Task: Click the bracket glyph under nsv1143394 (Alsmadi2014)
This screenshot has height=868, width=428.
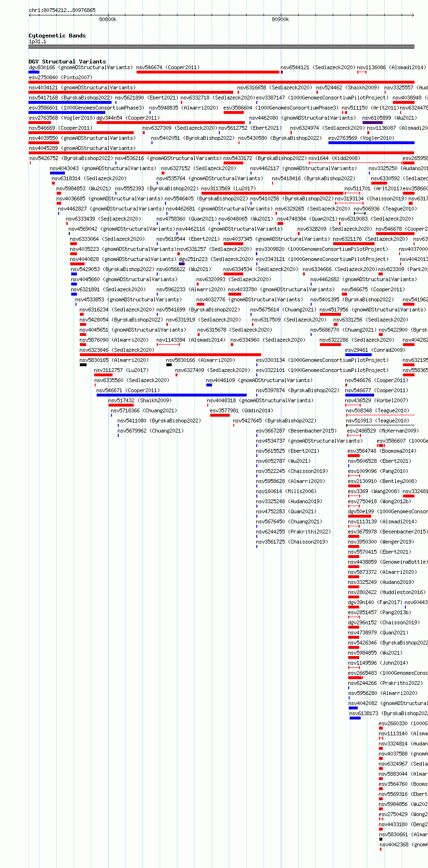Action: (168, 345)
